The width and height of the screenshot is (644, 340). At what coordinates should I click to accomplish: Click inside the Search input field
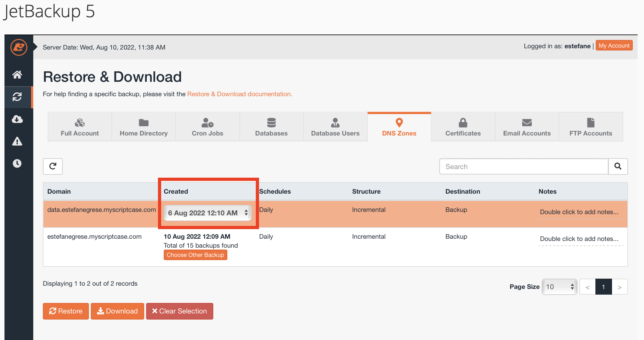[x=523, y=166]
